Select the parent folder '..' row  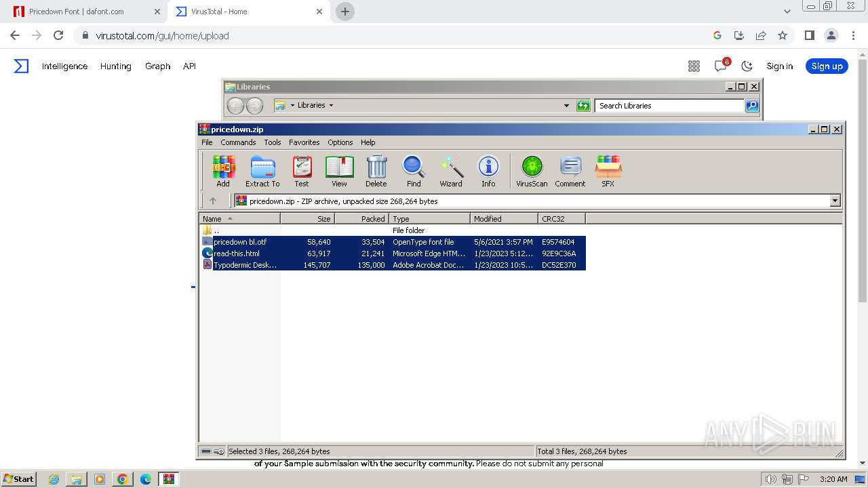point(393,230)
